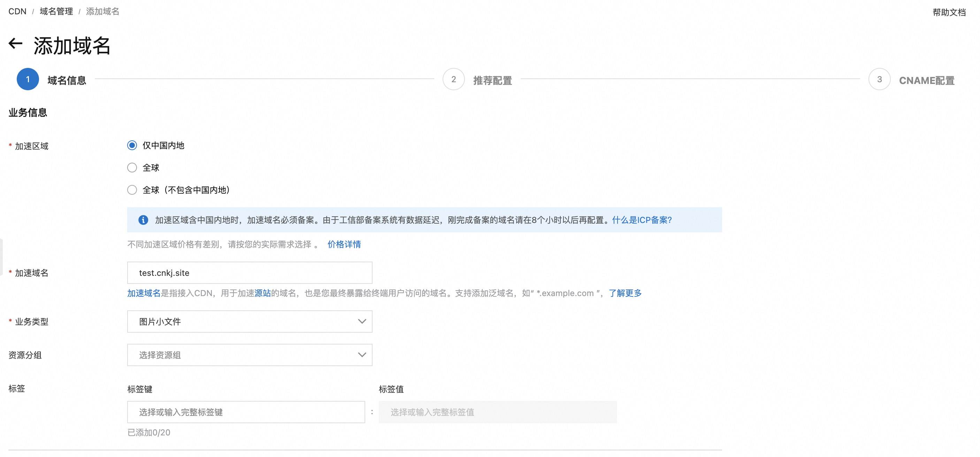Click step 3 circle for CNAME配置

point(879,79)
